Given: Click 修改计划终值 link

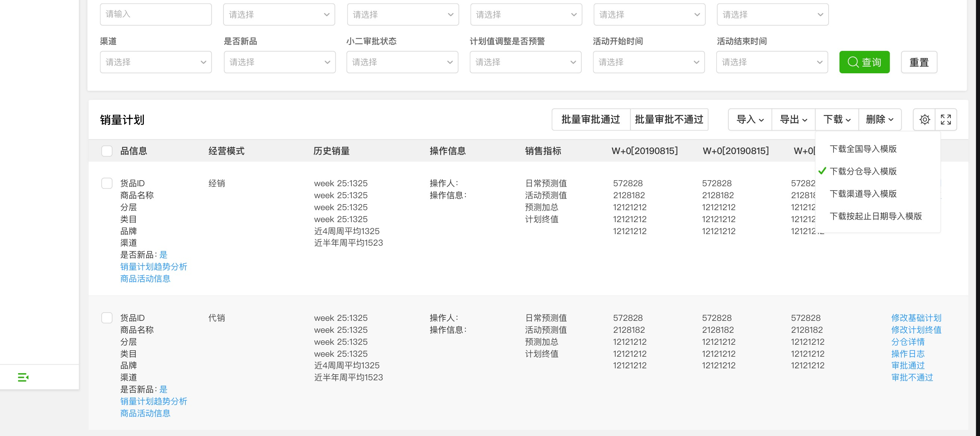Looking at the screenshot, I should tap(916, 329).
